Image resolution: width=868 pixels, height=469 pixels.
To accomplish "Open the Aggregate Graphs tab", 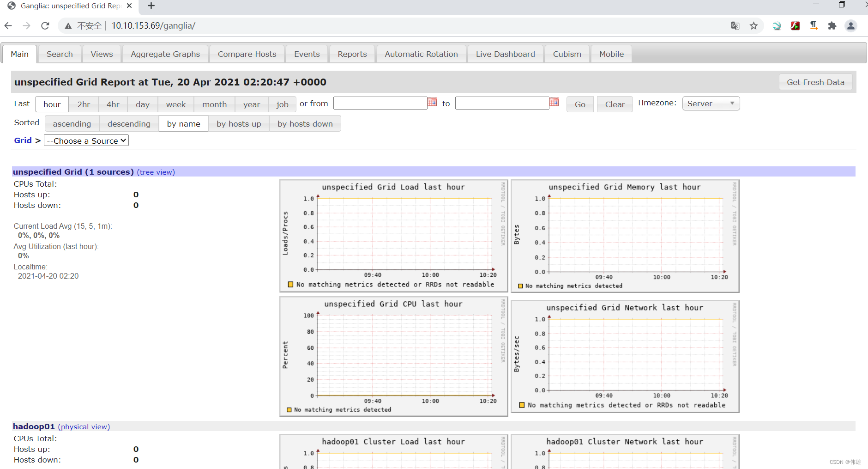I will click(x=165, y=54).
